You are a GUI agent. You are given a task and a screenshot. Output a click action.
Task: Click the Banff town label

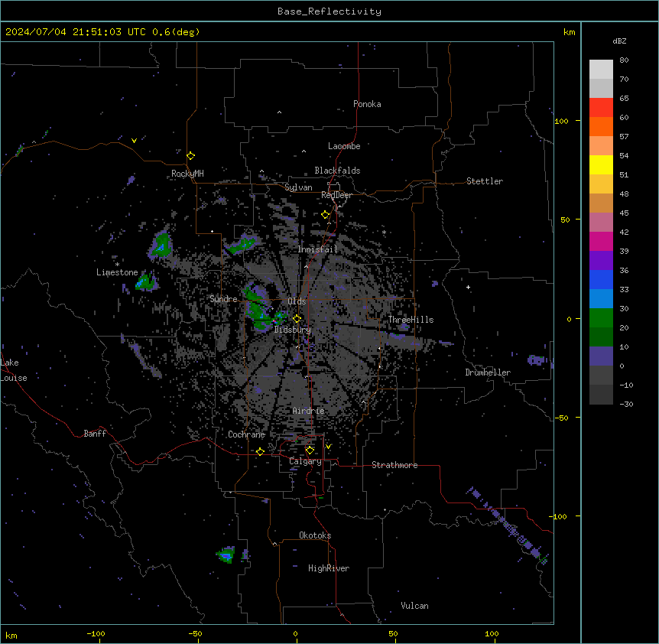click(x=95, y=434)
